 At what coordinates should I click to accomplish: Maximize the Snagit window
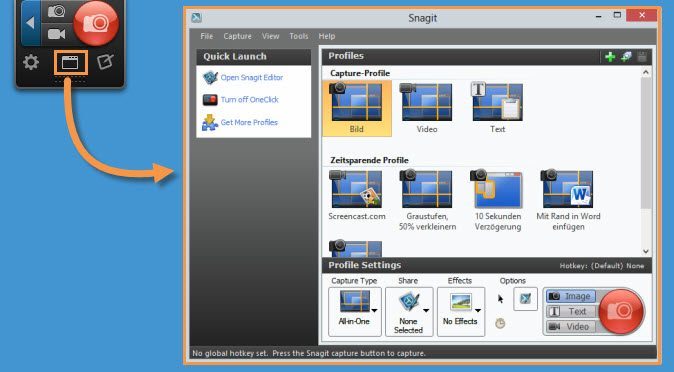click(617, 15)
